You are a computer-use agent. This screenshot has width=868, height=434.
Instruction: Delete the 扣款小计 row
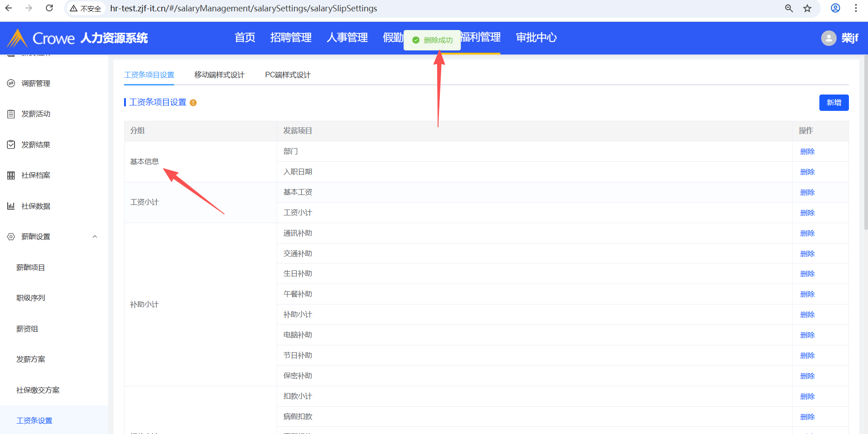pos(808,397)
